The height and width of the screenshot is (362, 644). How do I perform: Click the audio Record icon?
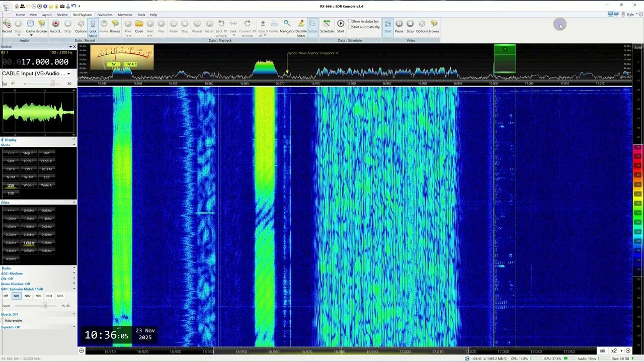pyautogui.click(x=7, y=25)
